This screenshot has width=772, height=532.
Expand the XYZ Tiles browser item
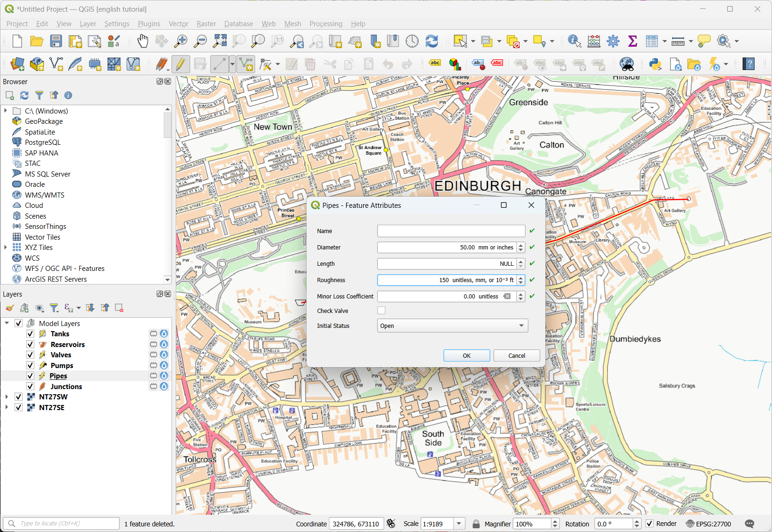tap(6, 248)
